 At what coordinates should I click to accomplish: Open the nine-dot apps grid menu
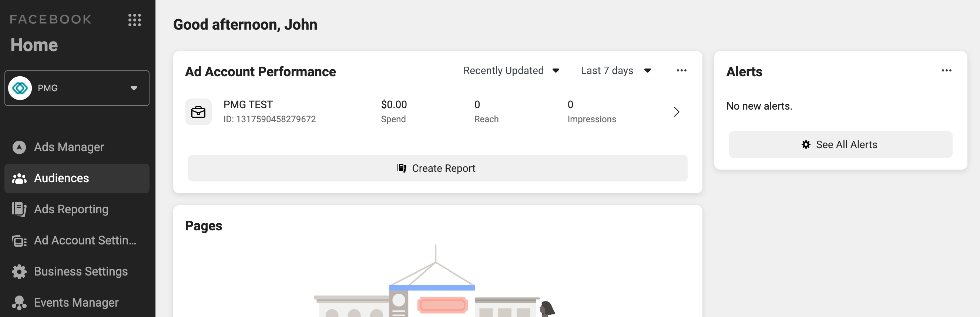click(x=134, y=20)
